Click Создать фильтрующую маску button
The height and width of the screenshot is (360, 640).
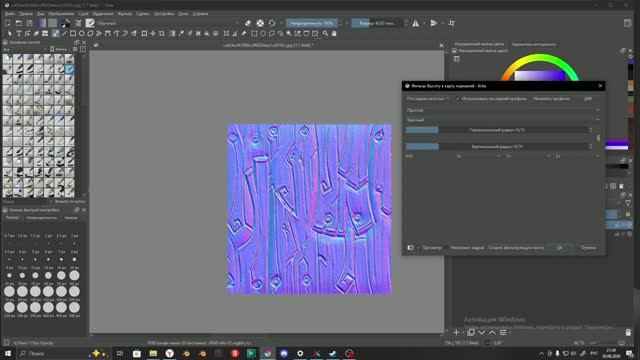[516, 247]
